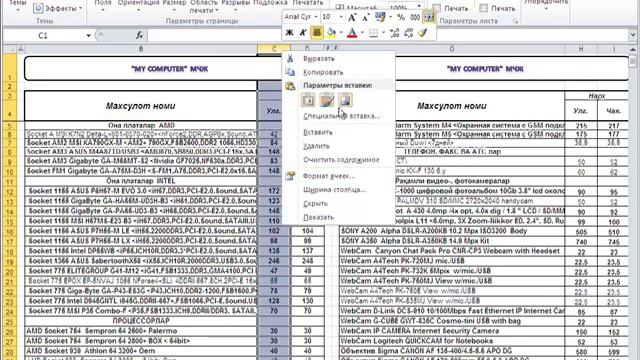Increase font size with large A icon

[352, 17]
